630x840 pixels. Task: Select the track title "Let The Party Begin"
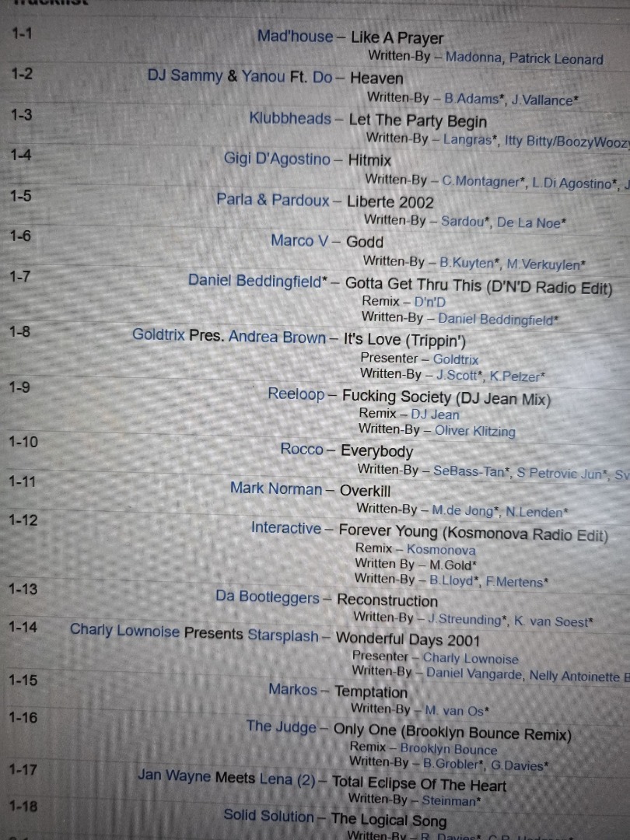[418, 121]
